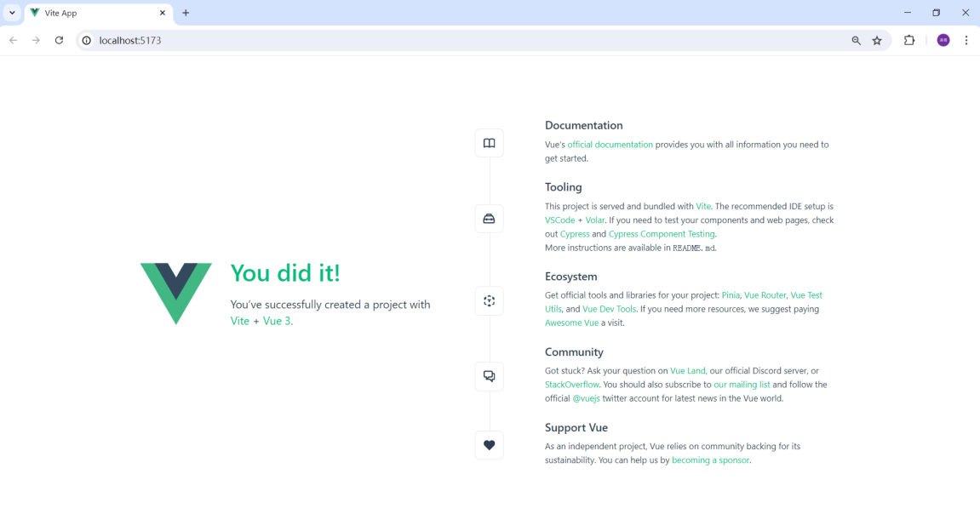The width and height of the screenshot is (980, 531).
Task: Open the browser zoom magnifier icon
Action: pyautogui.click(x=856, y=40)
